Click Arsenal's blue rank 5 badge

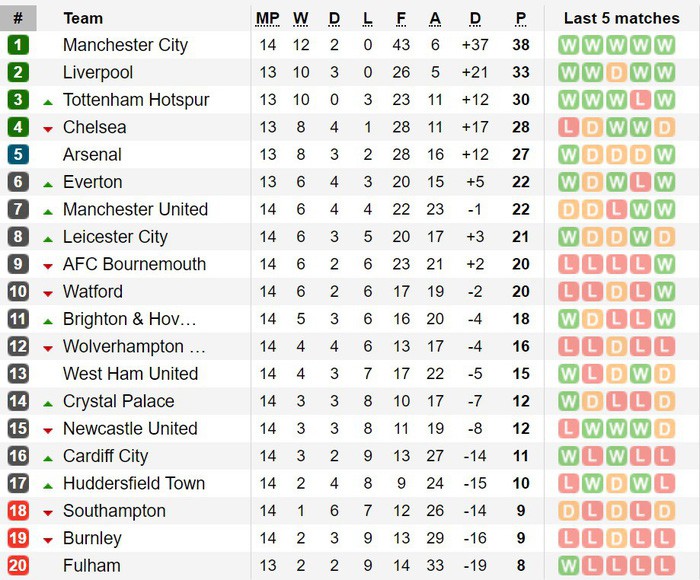click(x=18, y=154)
